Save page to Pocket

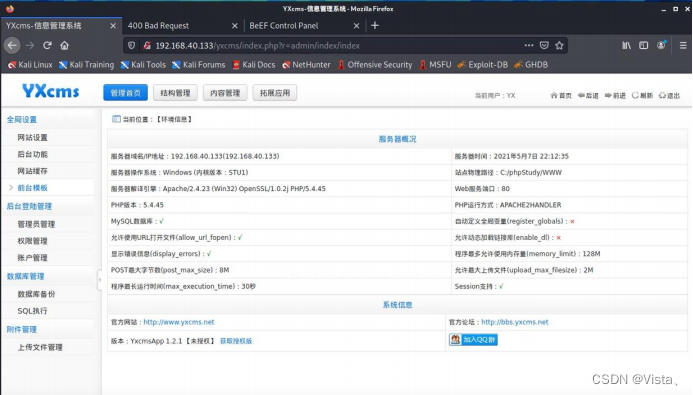click(x=544, y=45)
